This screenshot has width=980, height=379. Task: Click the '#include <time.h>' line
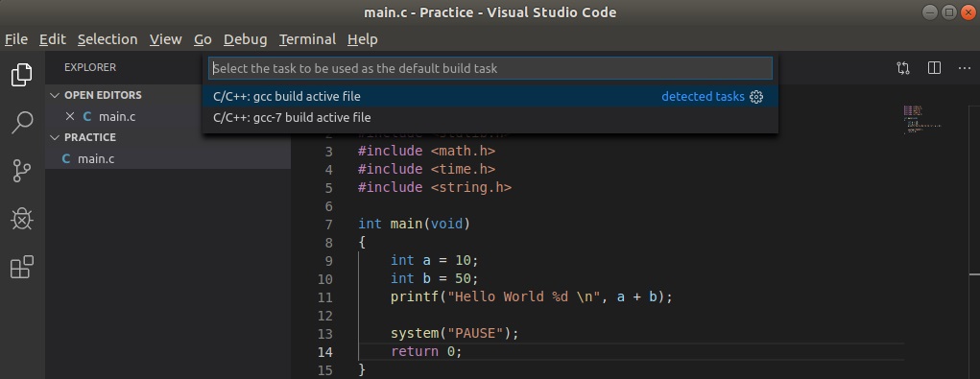coord(427,169)
